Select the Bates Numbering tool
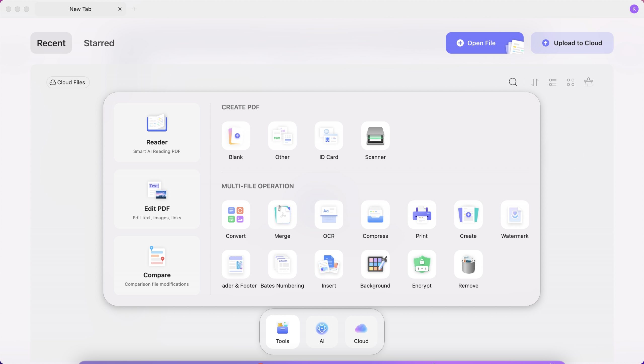This screenshot has width=644, height=364. [x=282, y=264]
